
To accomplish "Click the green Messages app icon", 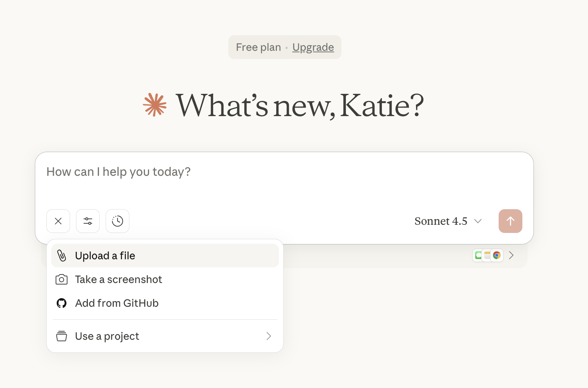I will click(x=478, y=255).
